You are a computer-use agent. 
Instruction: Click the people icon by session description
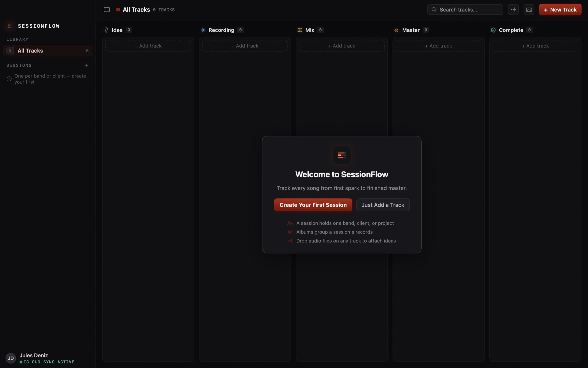[290, 223]
